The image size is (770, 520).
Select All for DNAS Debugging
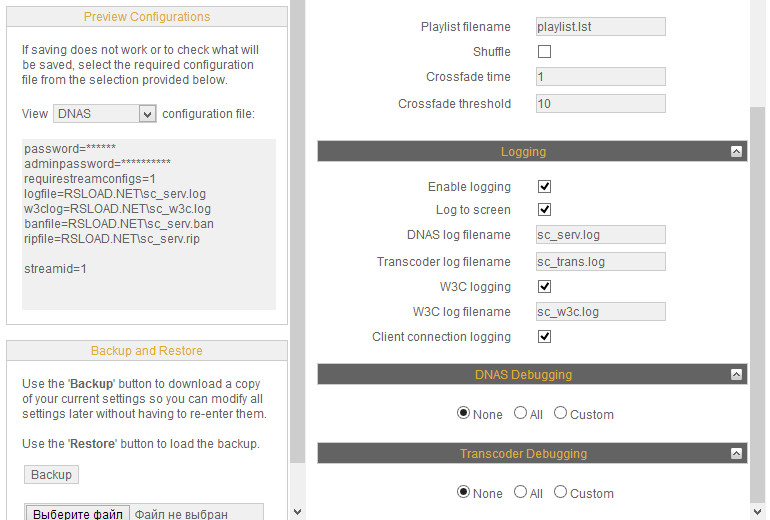pos(520,413)
